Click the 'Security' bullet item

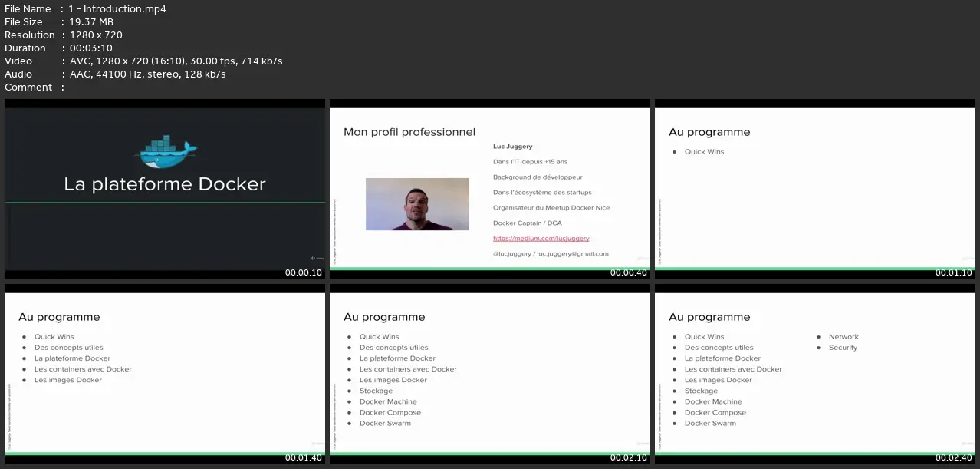(843, 348)
